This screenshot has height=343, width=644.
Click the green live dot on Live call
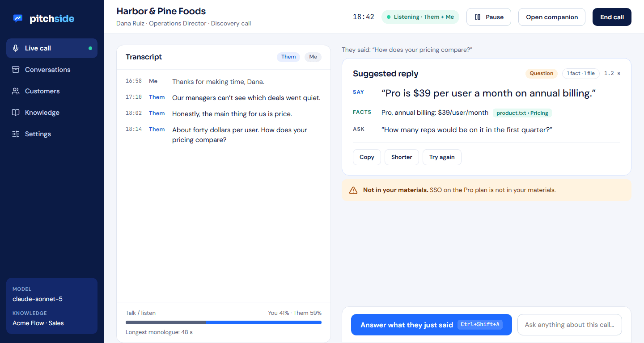[90, 48]
